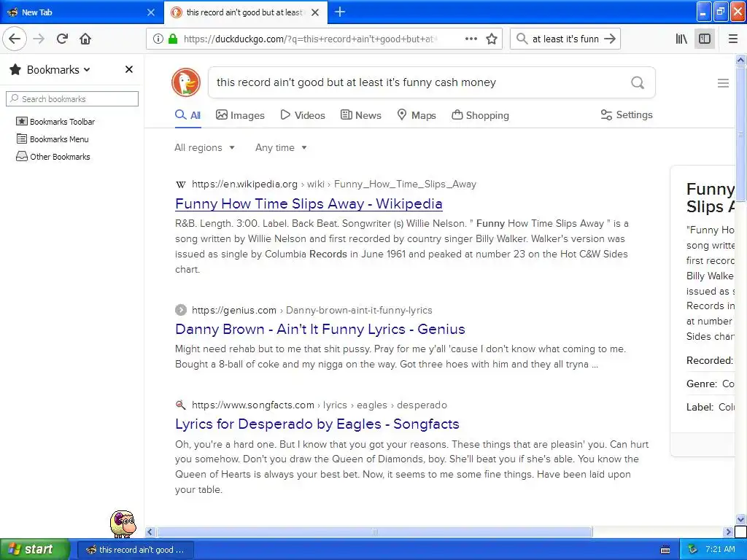
Task: Open Lyrics for Desperado Songfacts result
Action: coord(317,424)
